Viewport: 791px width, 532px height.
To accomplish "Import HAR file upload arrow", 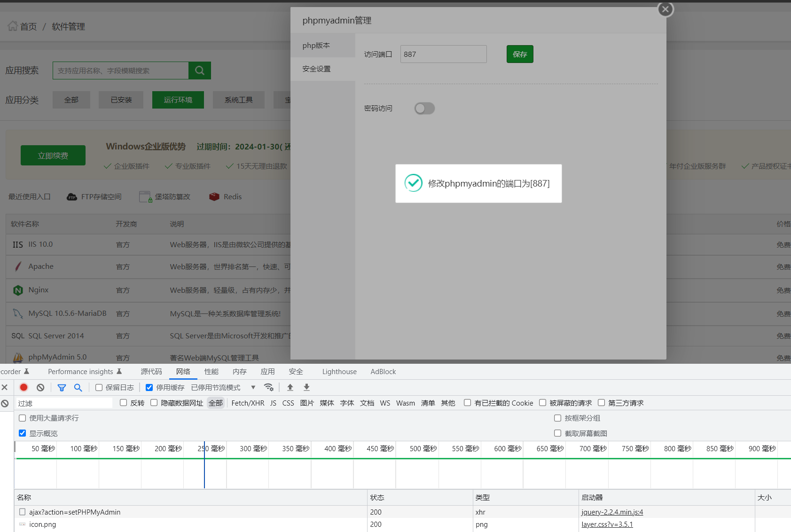I will click(290, 387).
